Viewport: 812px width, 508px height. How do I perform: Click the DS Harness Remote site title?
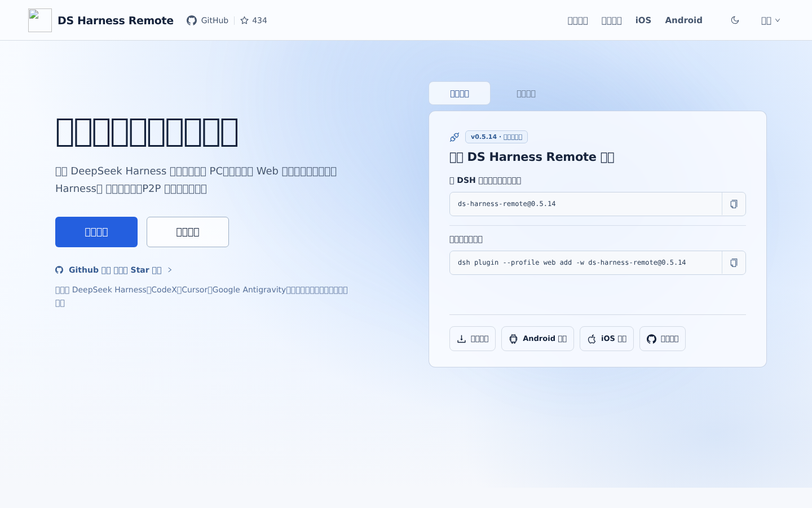[x=116, y=20]
